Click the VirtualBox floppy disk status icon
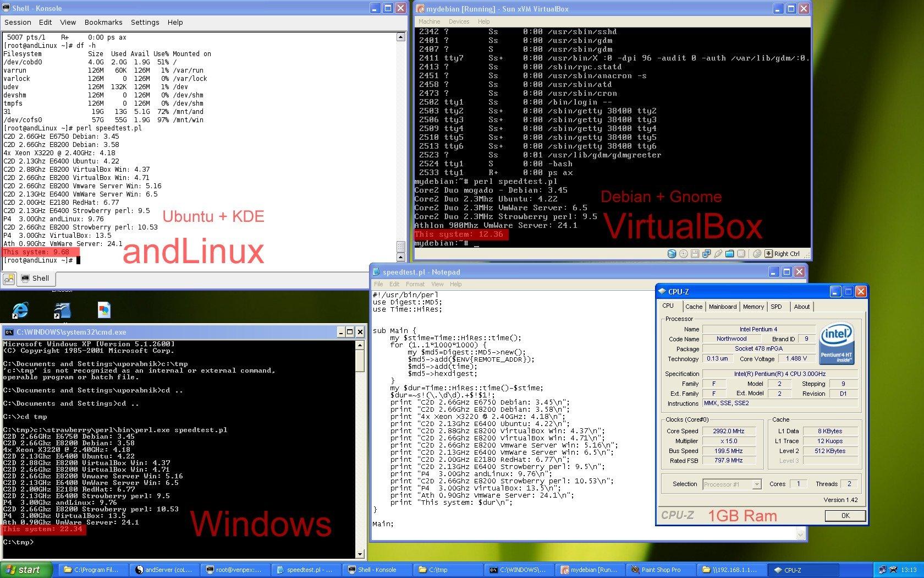Screen dimensions: 924x578 coord(695,254)
